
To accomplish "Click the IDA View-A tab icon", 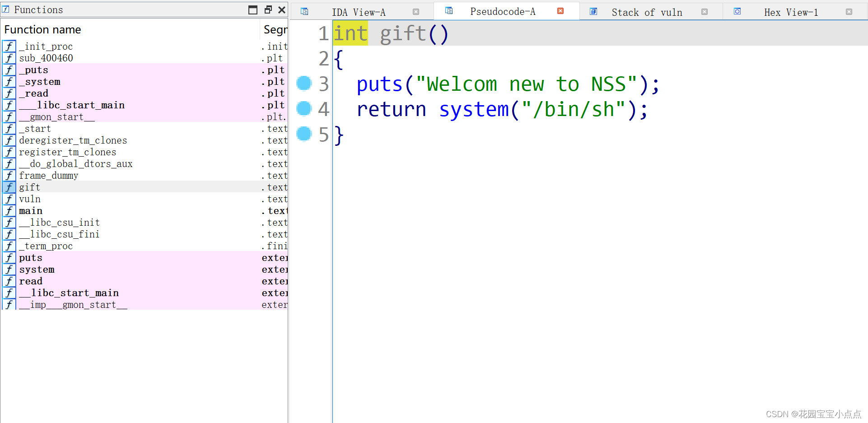I will (304, 12).
